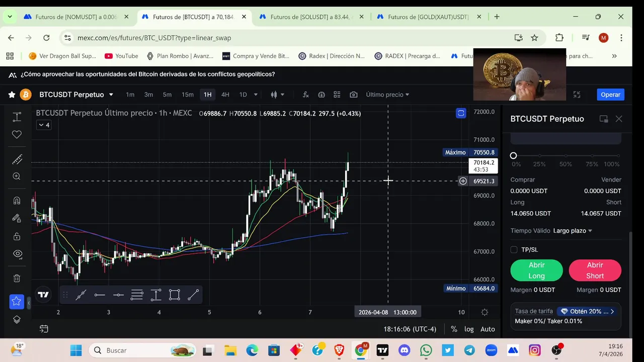
Task: Select the price range tool in floating toolbar
Action: pos(156,295)
